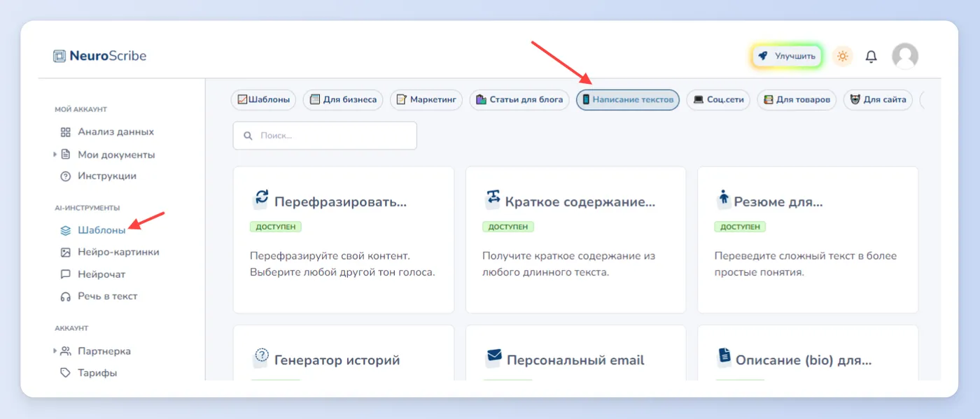Select the Для товаров category chip

pos(797,100)
